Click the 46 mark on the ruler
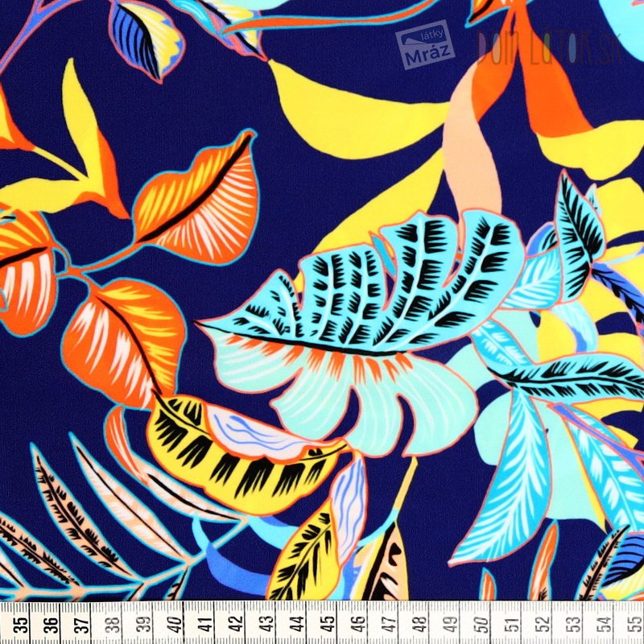This screenshot has height=644, width=644. pos(359,625)
